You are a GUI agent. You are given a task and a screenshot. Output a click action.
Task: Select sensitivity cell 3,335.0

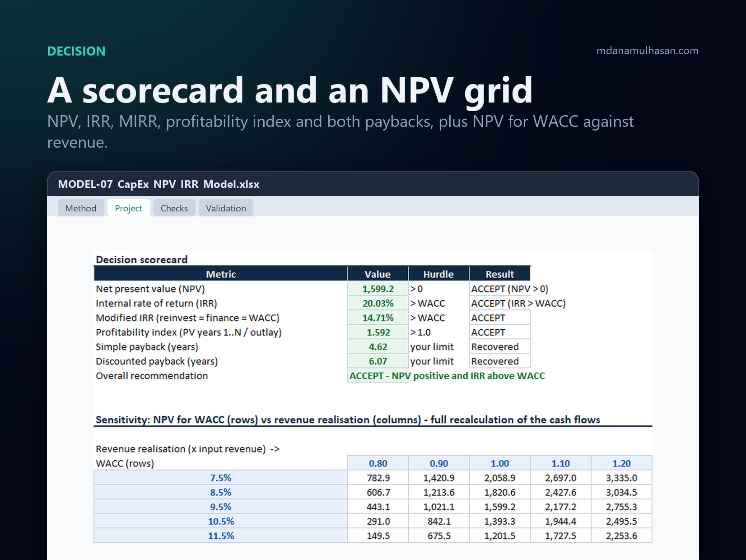(x=621, y=478)
